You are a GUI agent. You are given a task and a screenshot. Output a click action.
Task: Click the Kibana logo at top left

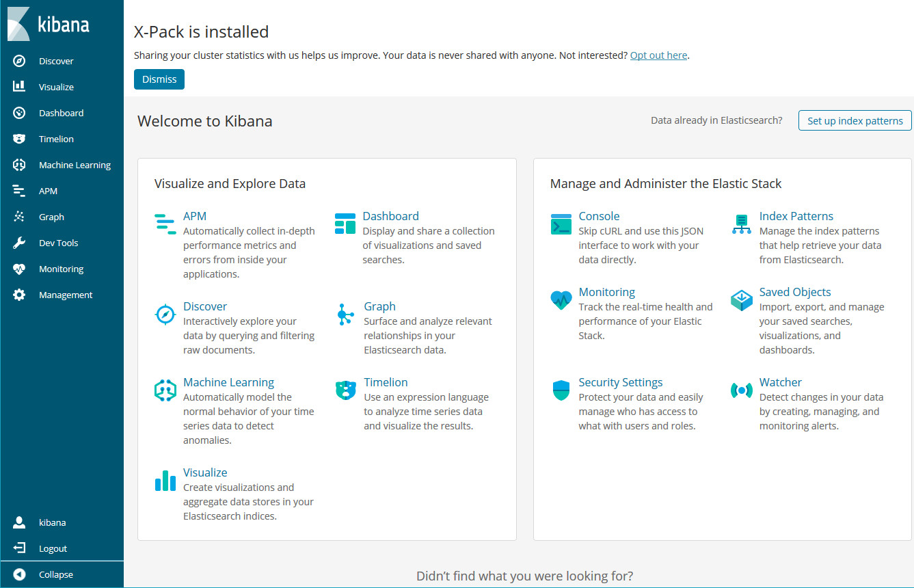point(48,25)
